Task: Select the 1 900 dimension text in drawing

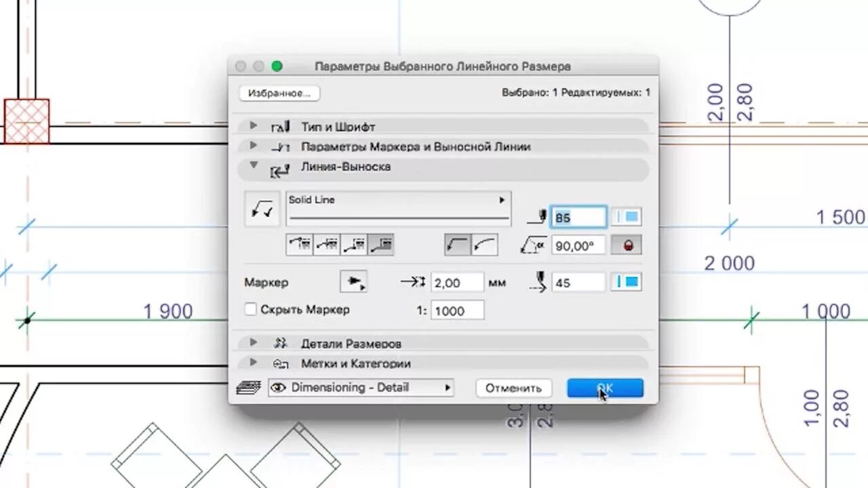Action: 168,312
